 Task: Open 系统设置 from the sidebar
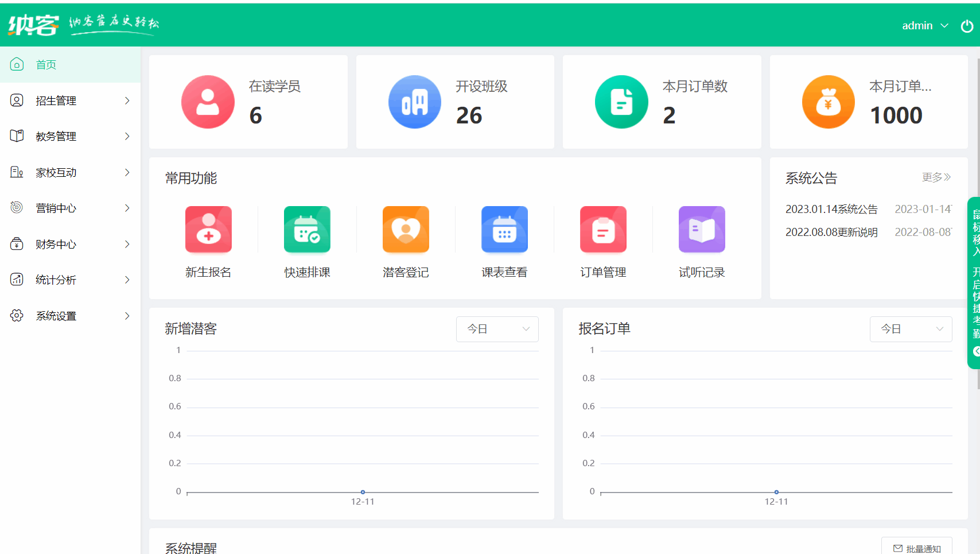[x=55, y=315]
